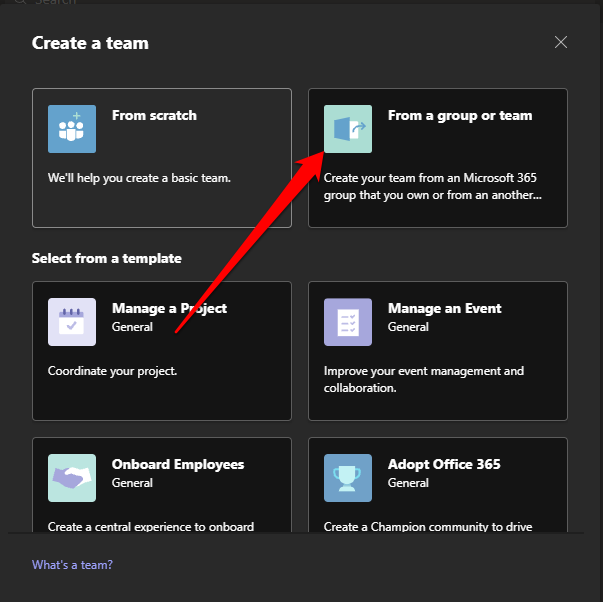Click the Adopt Office 365 trophy icon
603x602 pixels.
click(348, 478)
